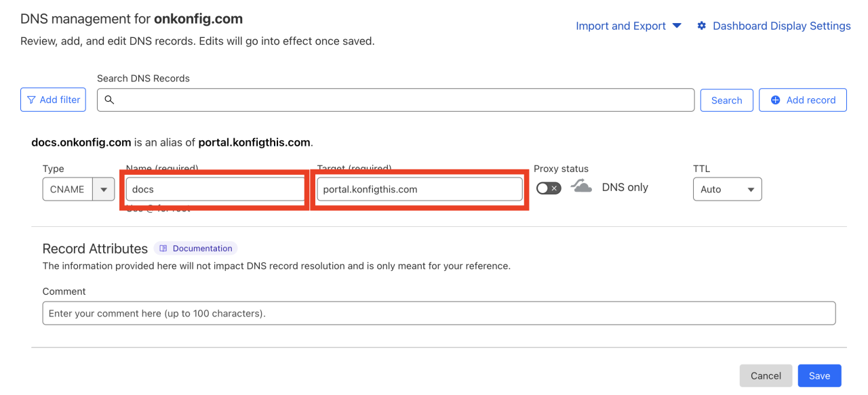This screenshot has width=868, height=395.
Task: Click the Search button next to the search bar
Action: click(726, 100)
